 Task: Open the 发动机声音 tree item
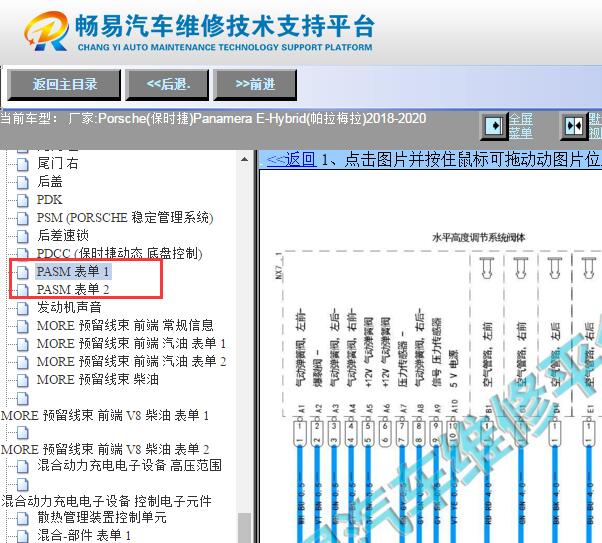[x=69, y=307]
